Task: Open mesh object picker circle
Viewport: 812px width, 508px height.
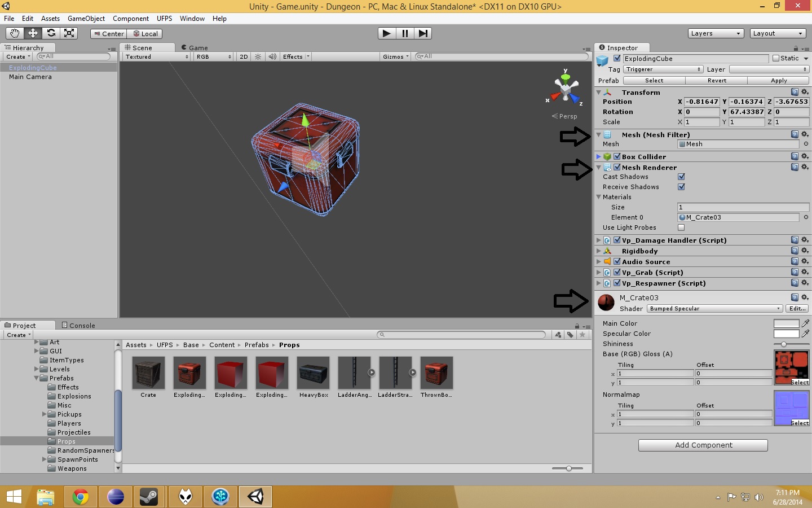Action: click(x=806, y=144)
